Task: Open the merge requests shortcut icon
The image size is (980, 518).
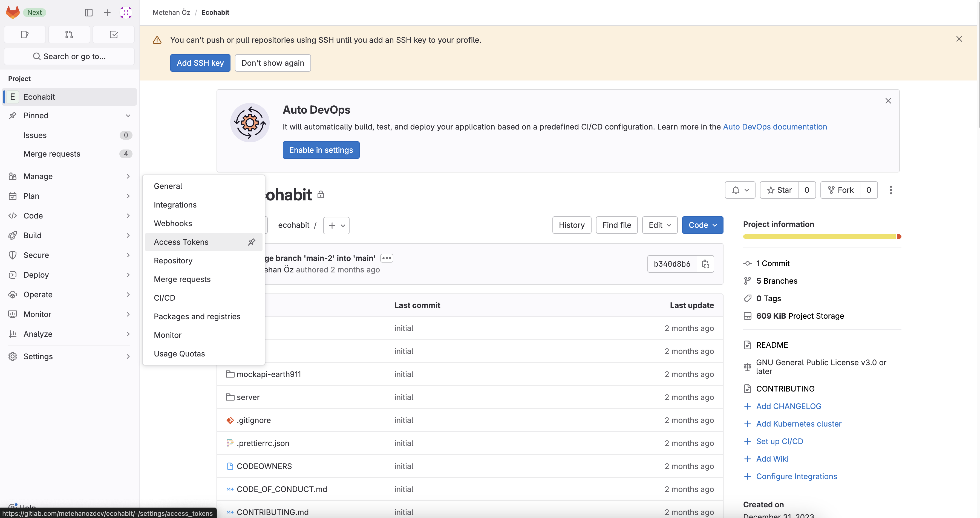Action: (69, 35)
